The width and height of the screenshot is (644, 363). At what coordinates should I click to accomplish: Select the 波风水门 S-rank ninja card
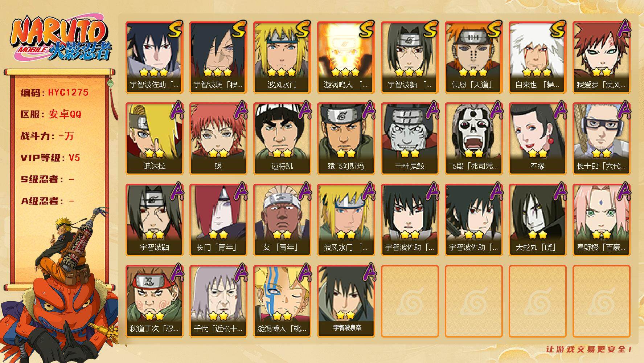(x=282, y=57)
